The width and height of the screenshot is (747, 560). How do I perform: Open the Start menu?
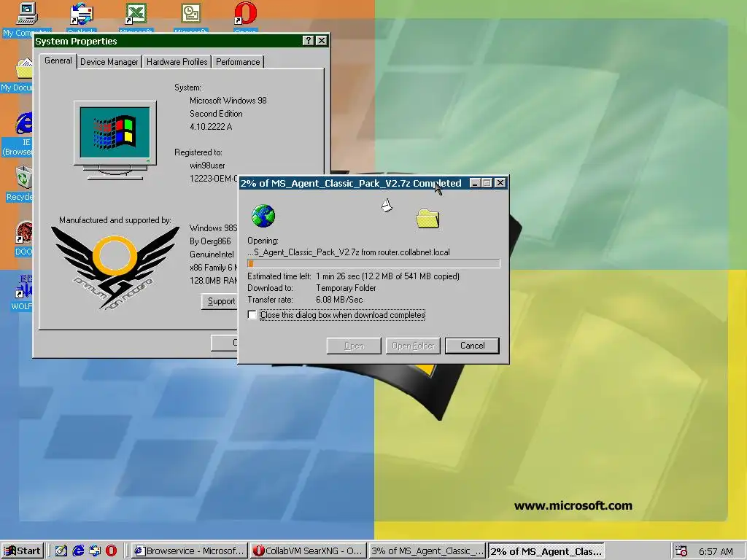23,551
